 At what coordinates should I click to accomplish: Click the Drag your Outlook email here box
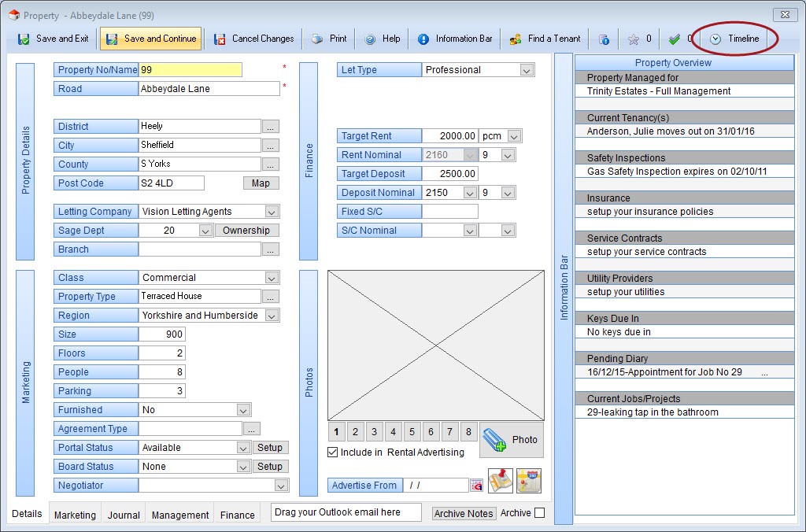[x=346, y=512]
